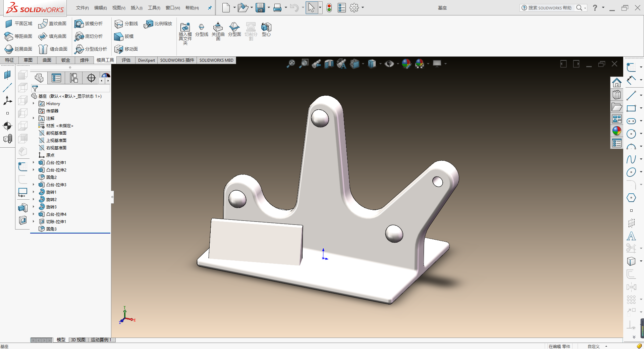Open the Options gear icon
This screenshot has width=644, height=349.
[x=354, y=8]
